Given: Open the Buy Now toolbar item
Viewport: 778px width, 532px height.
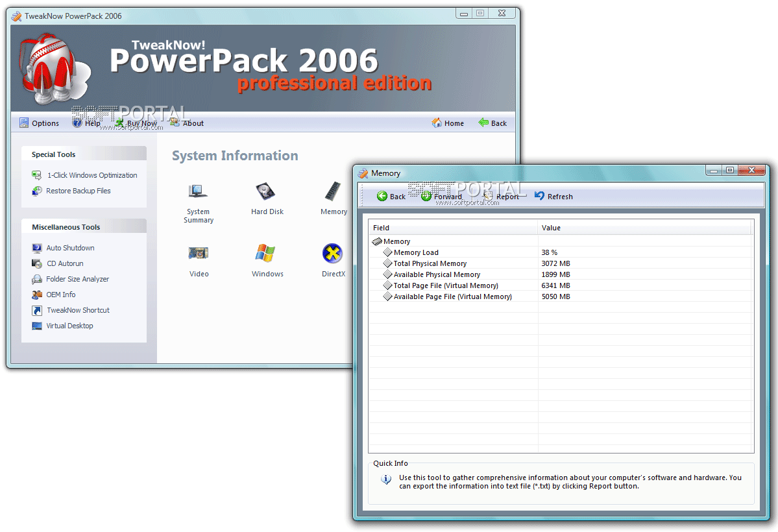Looking at the screenshot, I should click(136, 123).
